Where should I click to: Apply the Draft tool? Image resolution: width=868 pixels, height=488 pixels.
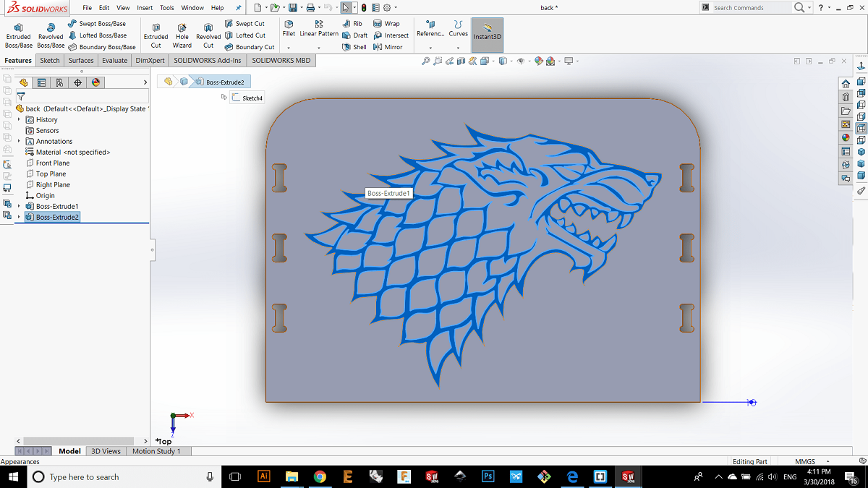click(354, 35)
